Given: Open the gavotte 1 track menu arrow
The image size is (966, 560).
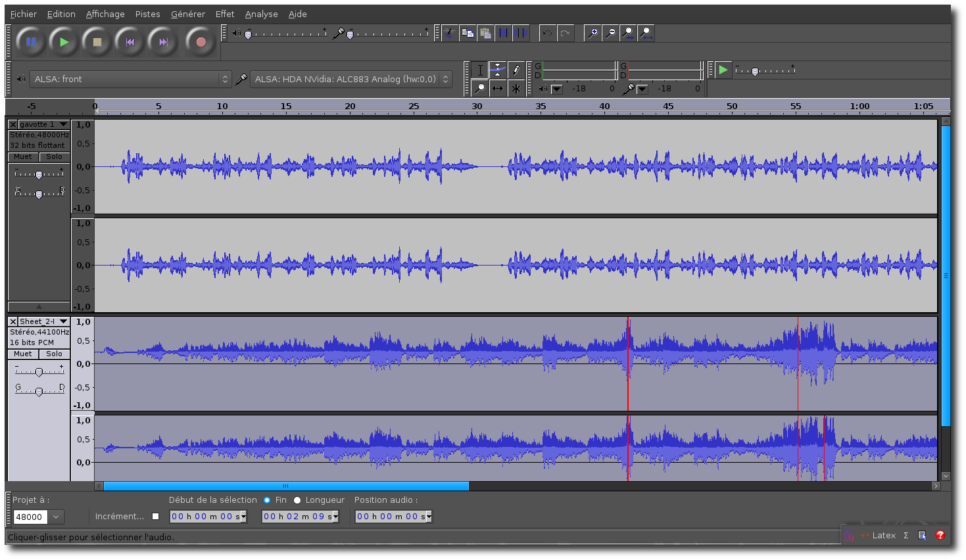Looking at the screenshot, I should coord(63,124).
